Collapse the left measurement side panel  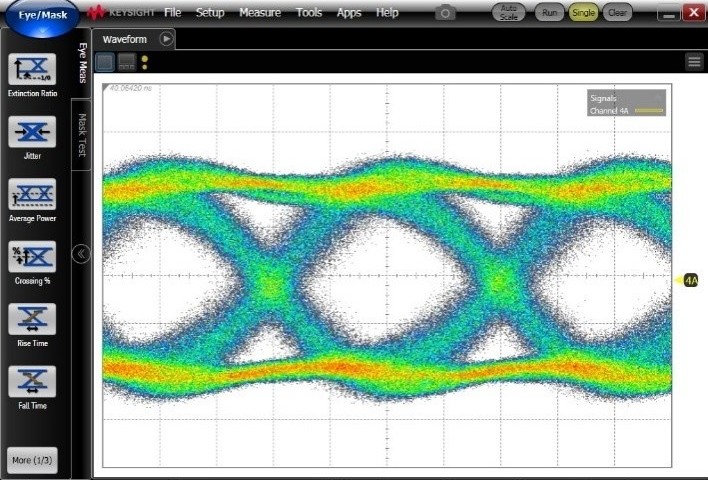coord(82,254)
